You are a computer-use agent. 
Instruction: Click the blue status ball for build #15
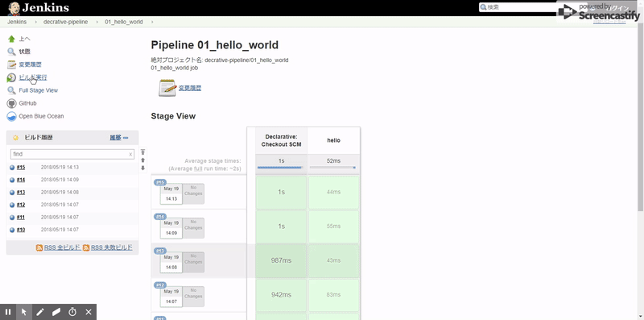pyautogui.click(x=12, y=168)
